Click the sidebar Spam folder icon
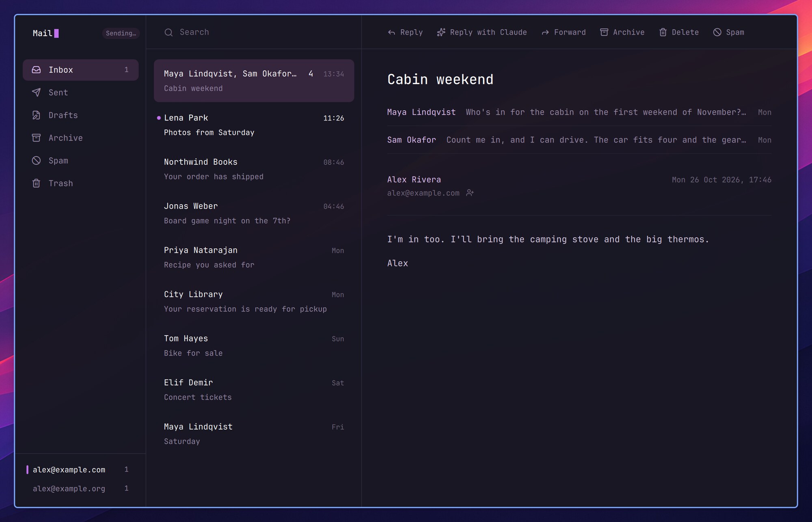Image resolution: width=812 pixels, height=522 pixels. (36, 161)
